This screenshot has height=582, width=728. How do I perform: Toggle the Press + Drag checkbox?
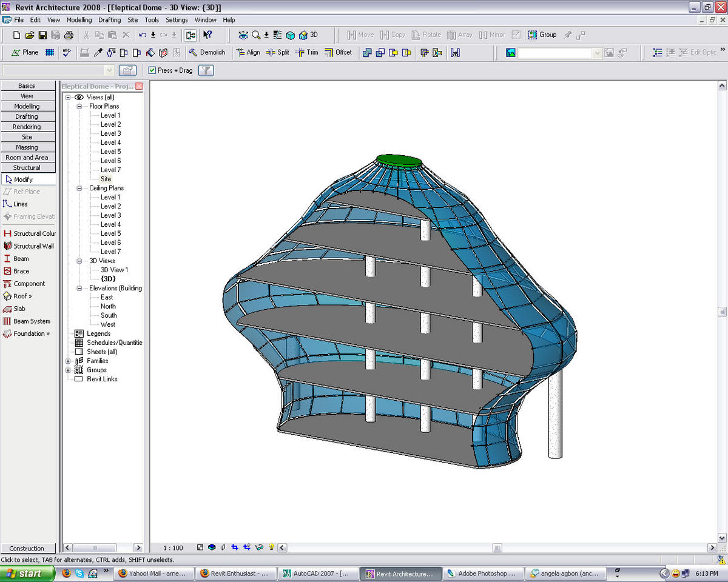click(152, 70)
